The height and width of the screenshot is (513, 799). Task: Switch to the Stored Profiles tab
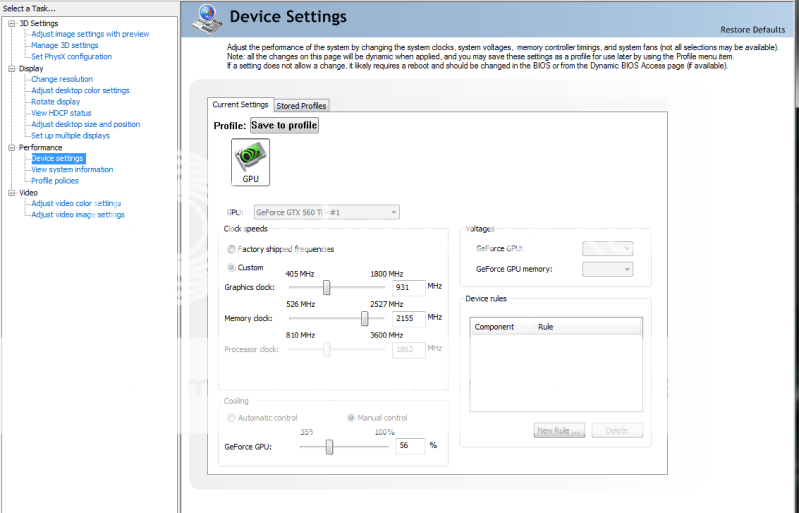click(301, 106)
